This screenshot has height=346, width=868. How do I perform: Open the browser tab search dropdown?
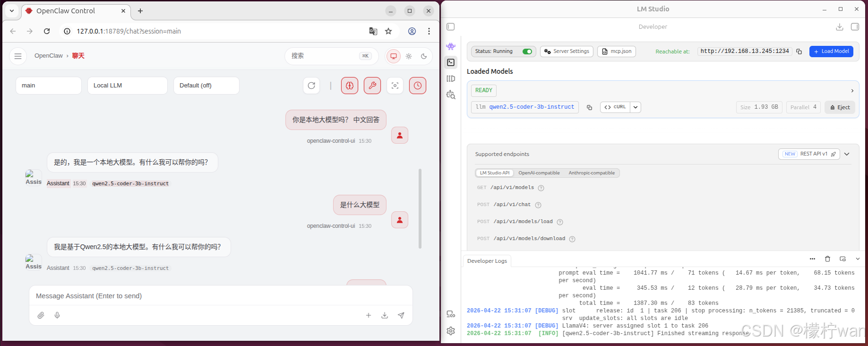12,11
